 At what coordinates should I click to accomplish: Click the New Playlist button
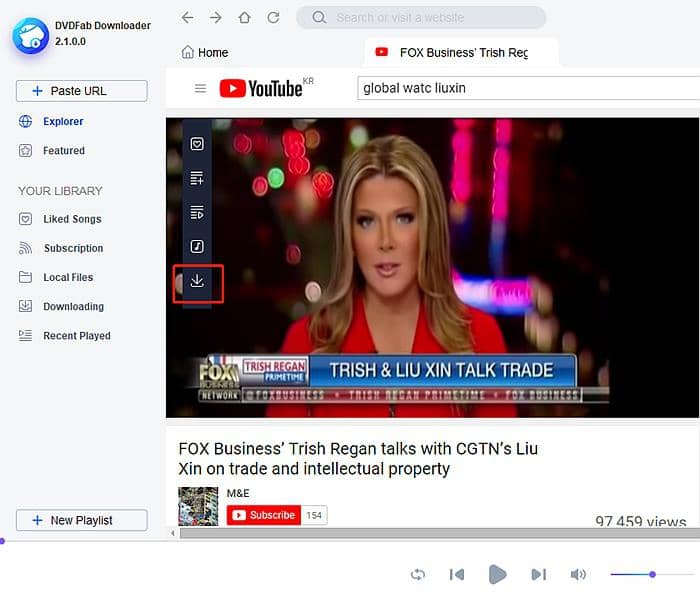click(x=81, y=520)
